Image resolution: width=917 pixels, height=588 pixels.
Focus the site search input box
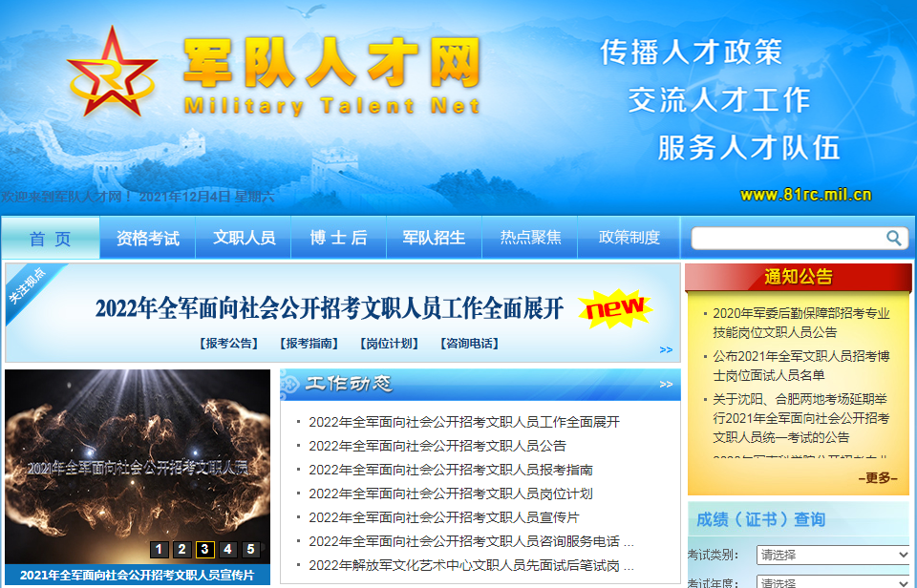pos(788,238)
